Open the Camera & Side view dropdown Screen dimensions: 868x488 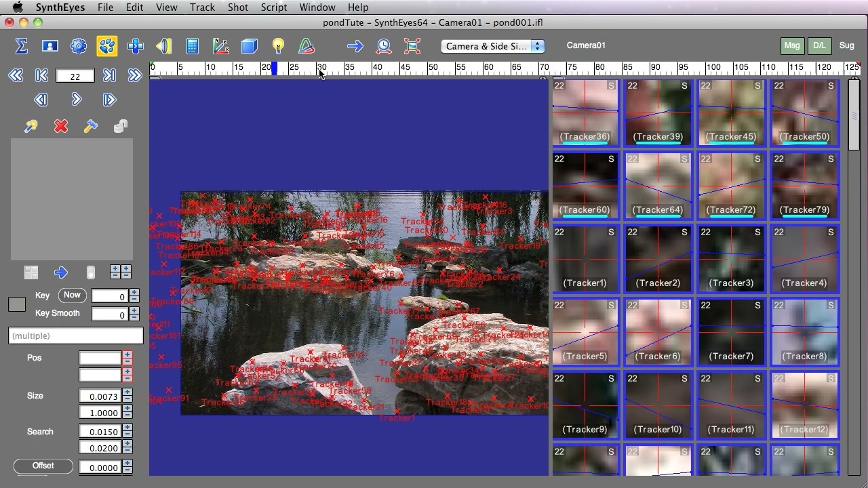(493, 46)
